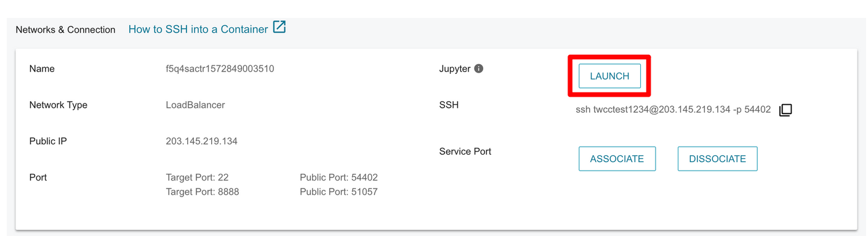Click the Network Type label

(x=58, y=105)
